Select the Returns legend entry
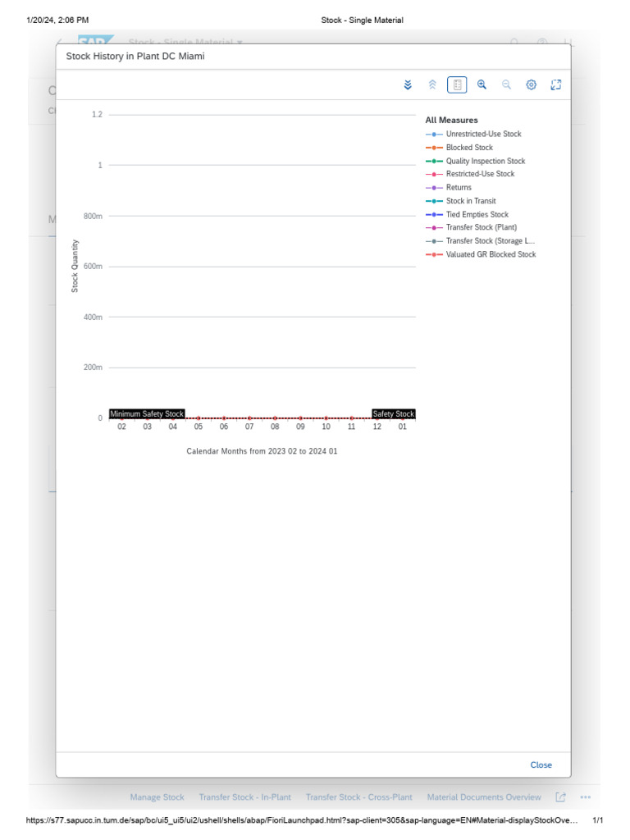 click(x=459, y=188)
